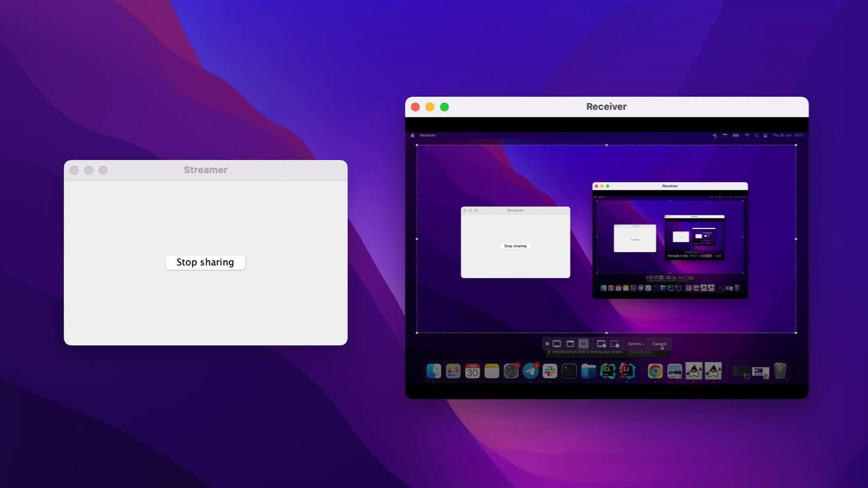The image size is (868, 488).
Task: Click Stop sharing in the standalone Streamer window
Action: [x=205, y=262]
